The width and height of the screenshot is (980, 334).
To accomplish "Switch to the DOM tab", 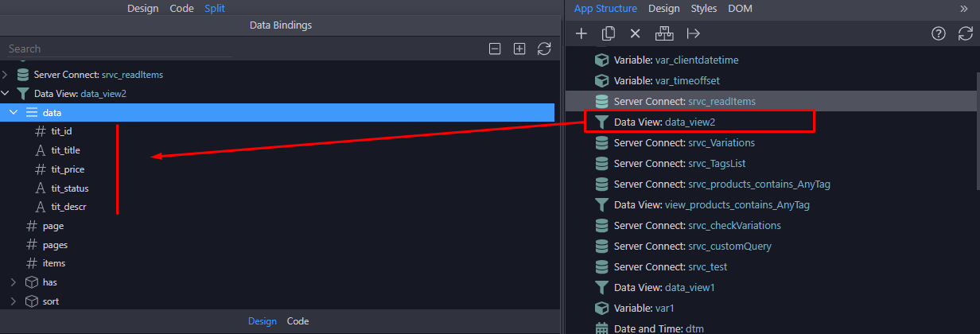I will click(740, 9).
